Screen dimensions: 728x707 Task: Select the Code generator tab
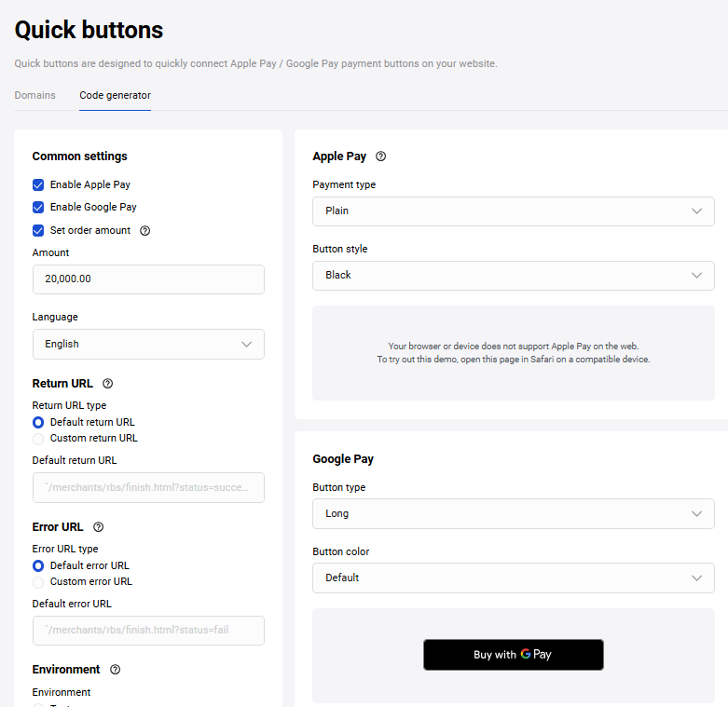point(115,95)
